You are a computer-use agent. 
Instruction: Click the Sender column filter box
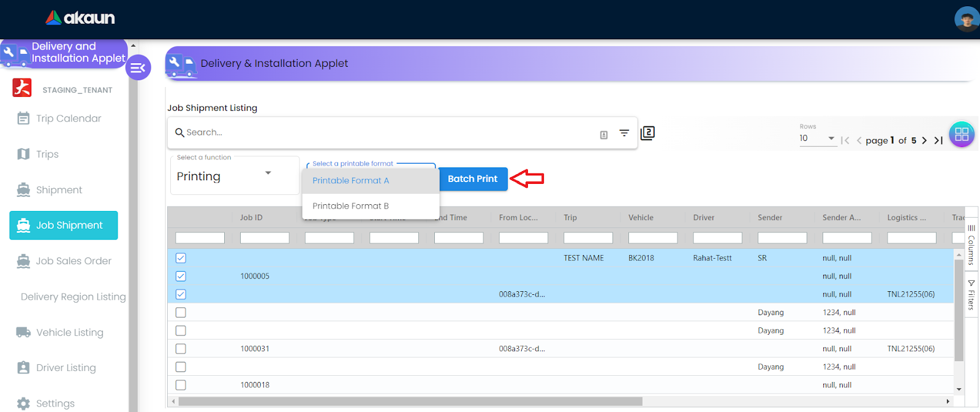coord(782,238)
